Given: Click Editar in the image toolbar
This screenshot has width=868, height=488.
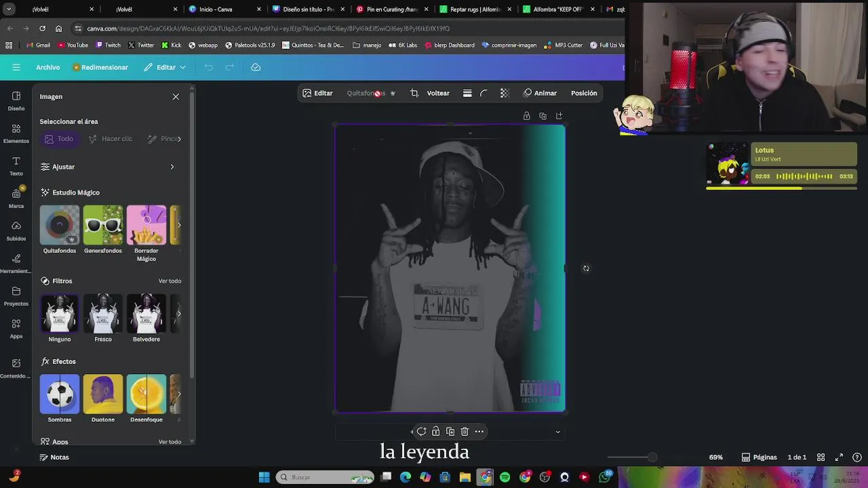Looking at the screenshot, I should pyautogui.click(x=317, y=93).
